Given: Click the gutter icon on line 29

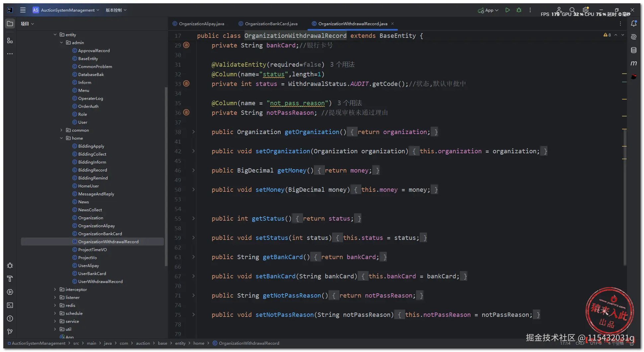Looking at the screenshot, I should (x=186, y=45).
